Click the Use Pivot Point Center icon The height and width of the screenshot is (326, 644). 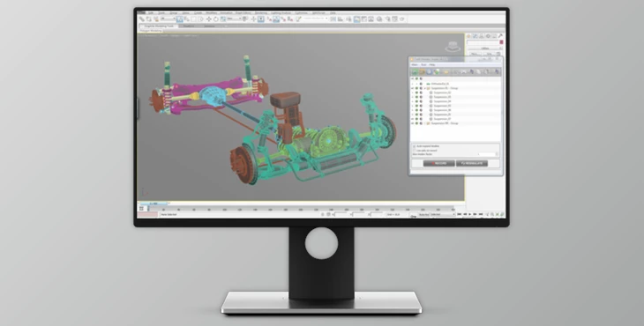pos(245,19)
